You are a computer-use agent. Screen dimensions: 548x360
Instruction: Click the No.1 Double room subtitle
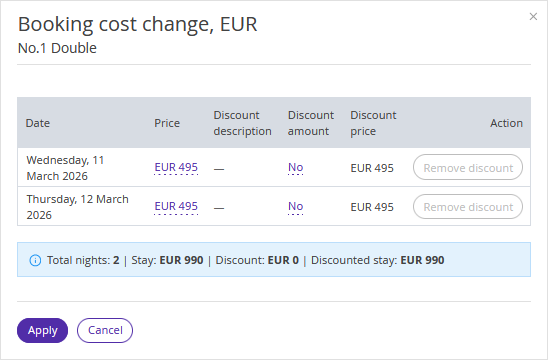tap(57, 48)
